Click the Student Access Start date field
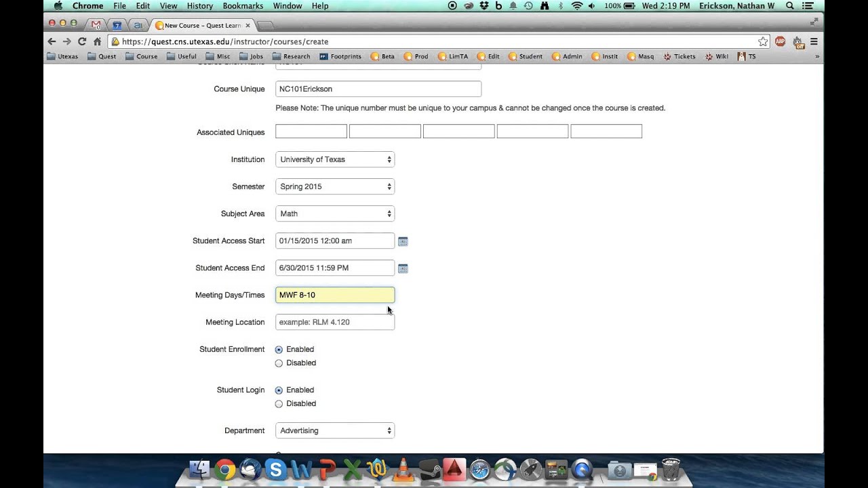This screenshot has height=488, width=868. 335,241
